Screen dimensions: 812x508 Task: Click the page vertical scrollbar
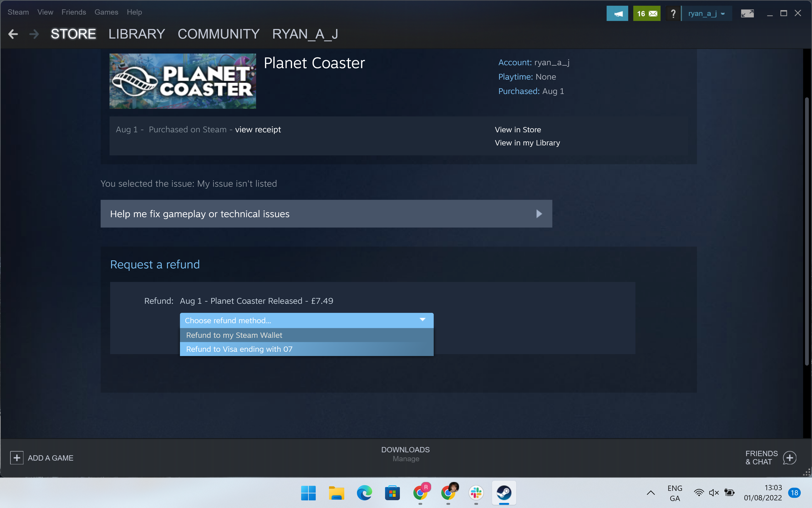(807, 231)
